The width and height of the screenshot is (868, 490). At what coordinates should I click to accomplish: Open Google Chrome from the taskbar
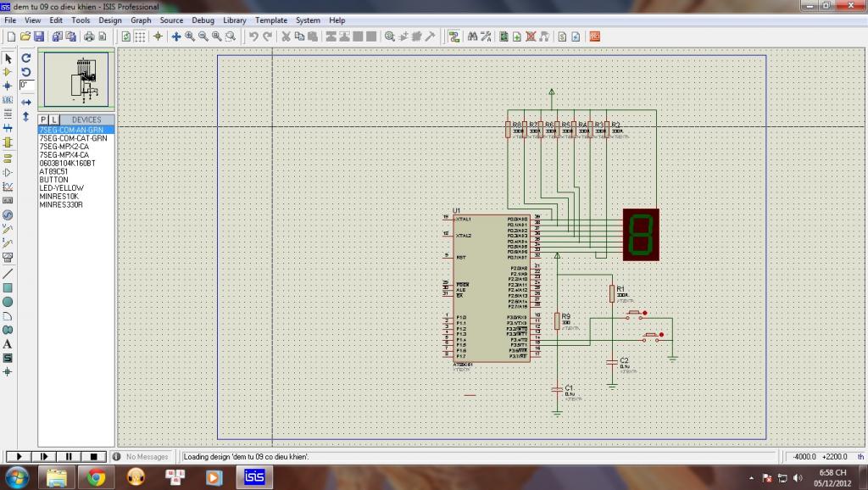[x=96, y=477]
